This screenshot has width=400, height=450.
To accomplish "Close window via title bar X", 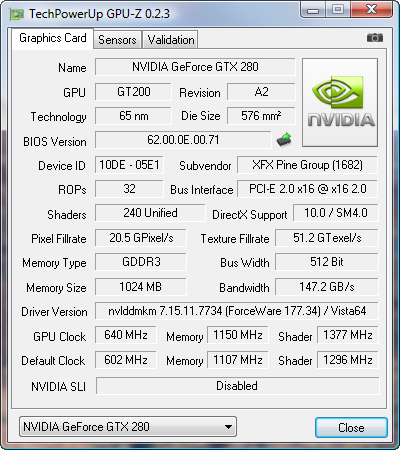I will pyautogui.click(x=371, y=9).
